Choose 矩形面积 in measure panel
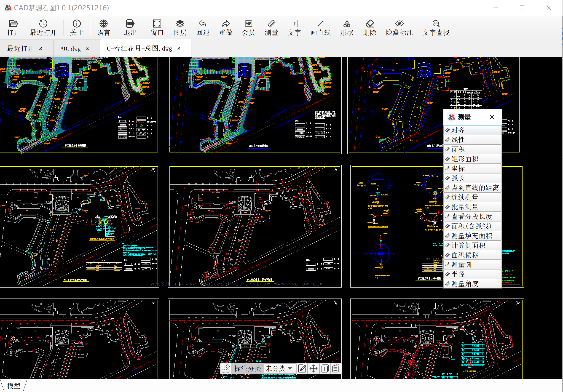Screen dimensions: 563x392 465,159
